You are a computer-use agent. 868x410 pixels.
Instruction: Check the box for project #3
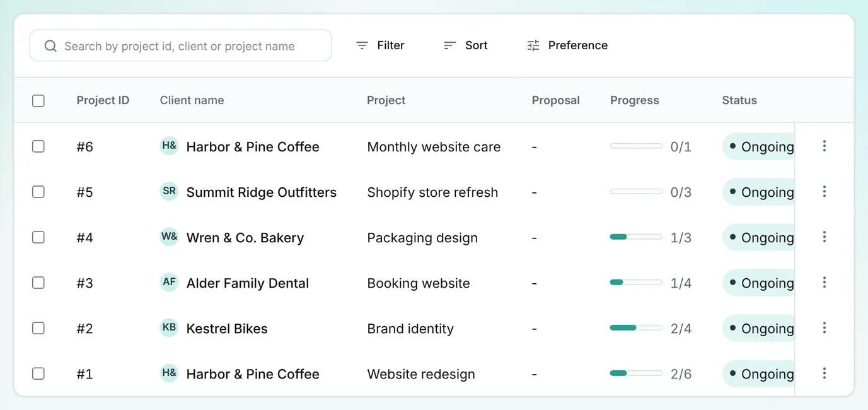[38, 283]
